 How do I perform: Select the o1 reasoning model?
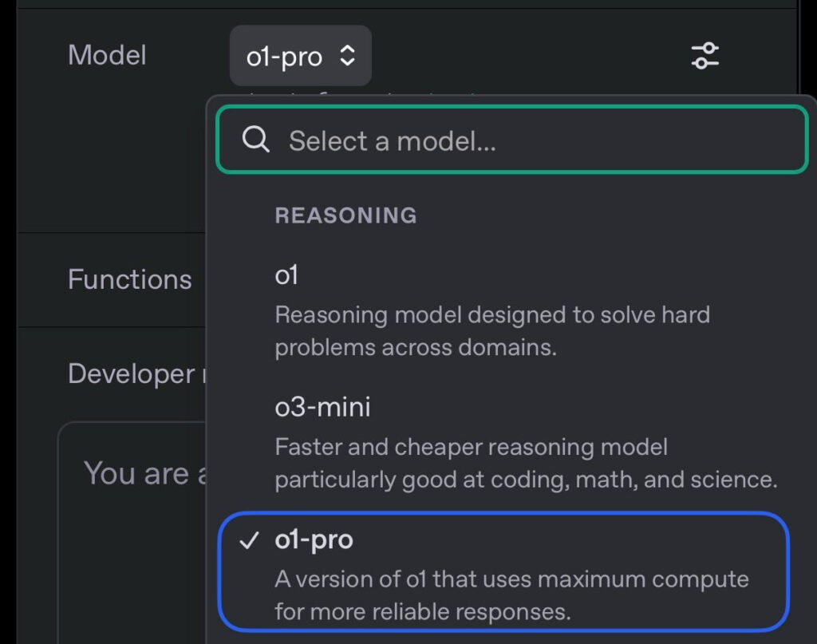[x=286, y=275]
